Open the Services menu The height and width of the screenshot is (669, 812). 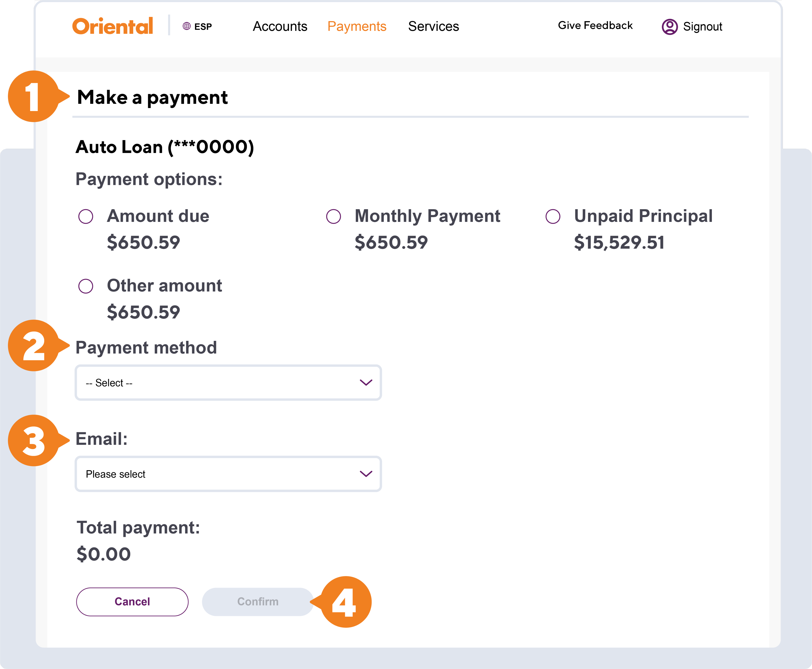pyautogui.click(x=433, y=26)
